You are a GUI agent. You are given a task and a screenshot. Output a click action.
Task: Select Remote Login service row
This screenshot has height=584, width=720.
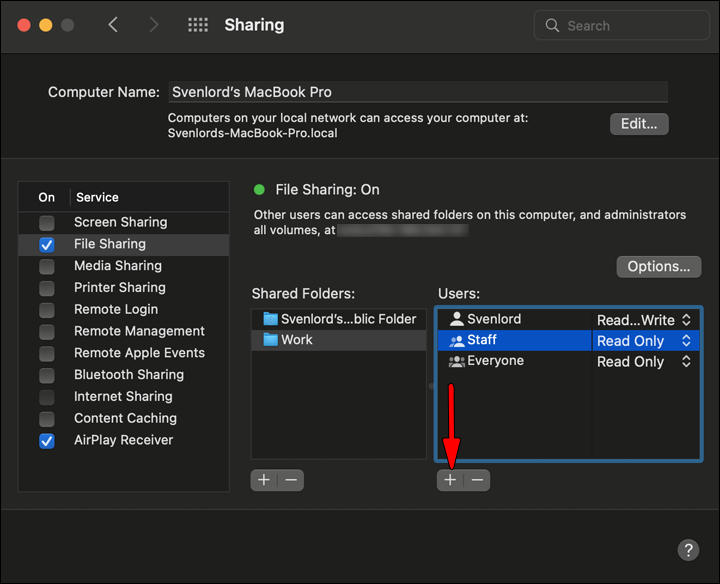124,310
